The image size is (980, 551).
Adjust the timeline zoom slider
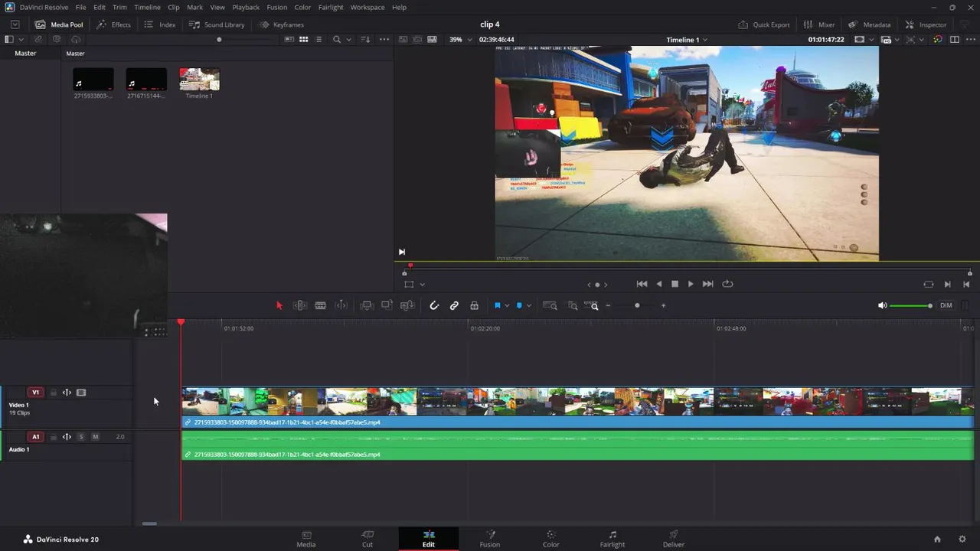point(636,305)
